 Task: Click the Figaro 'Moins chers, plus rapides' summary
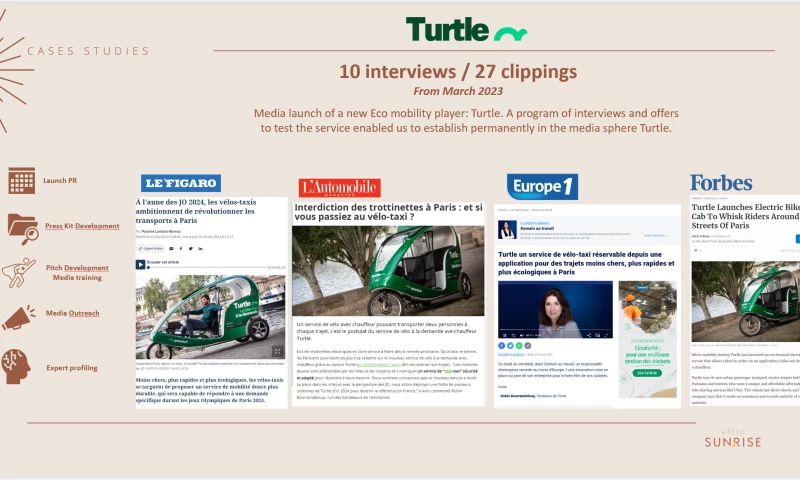(x=210, y=390)
